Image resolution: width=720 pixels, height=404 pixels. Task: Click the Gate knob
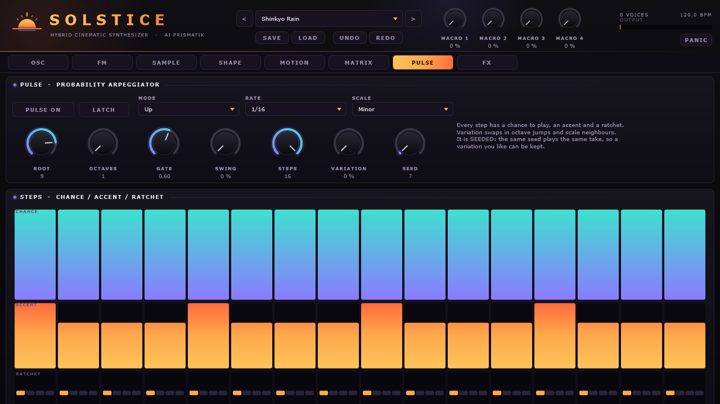point(164,144)
